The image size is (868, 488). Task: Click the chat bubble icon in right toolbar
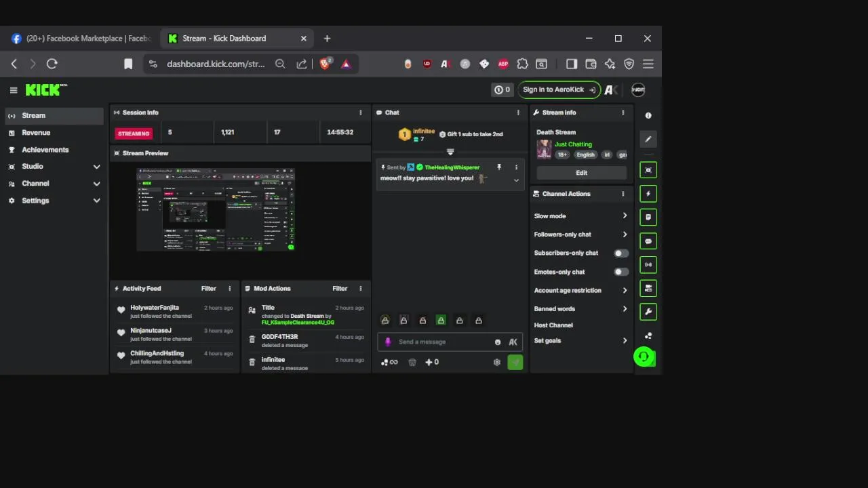click(648, 241)
